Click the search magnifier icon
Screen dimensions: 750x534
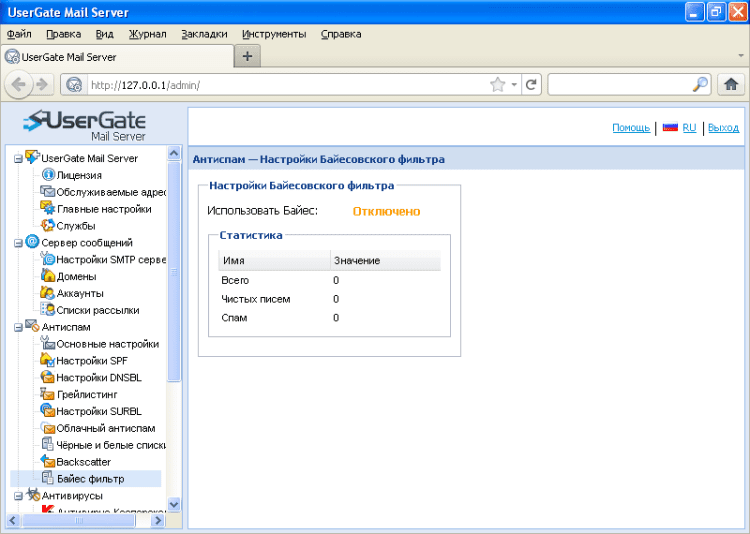(700, 85)
